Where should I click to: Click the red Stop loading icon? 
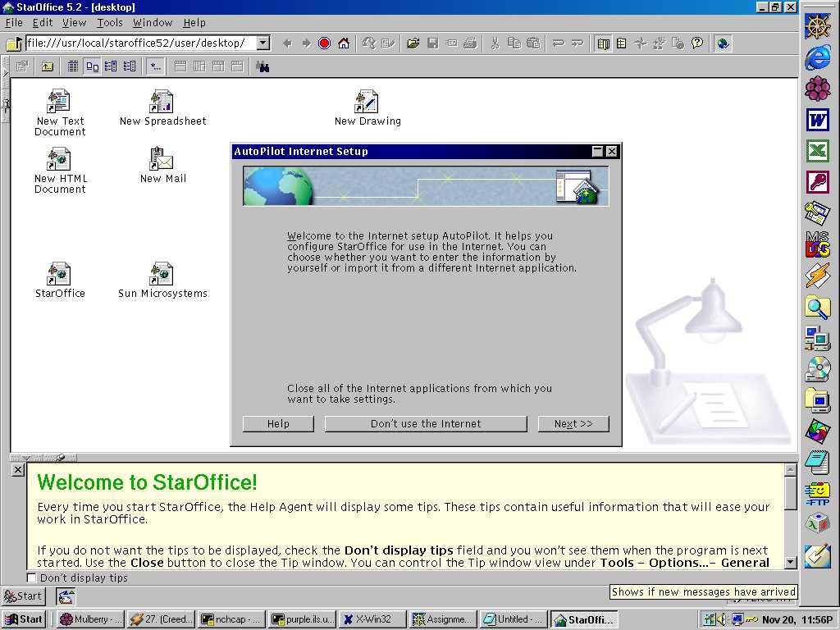coord(324,43)
